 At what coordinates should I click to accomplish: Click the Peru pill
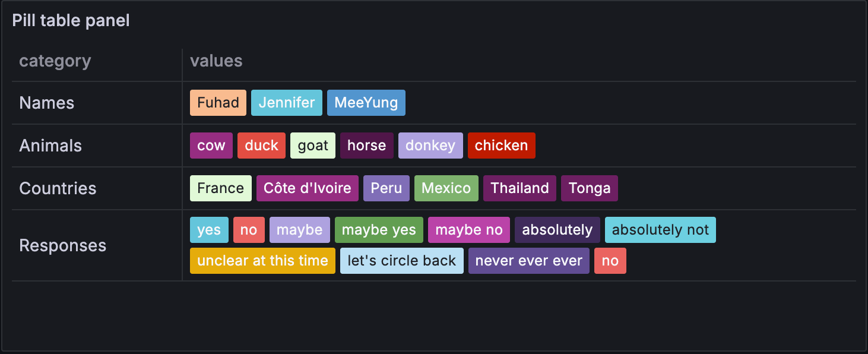[x=386, y=188]
